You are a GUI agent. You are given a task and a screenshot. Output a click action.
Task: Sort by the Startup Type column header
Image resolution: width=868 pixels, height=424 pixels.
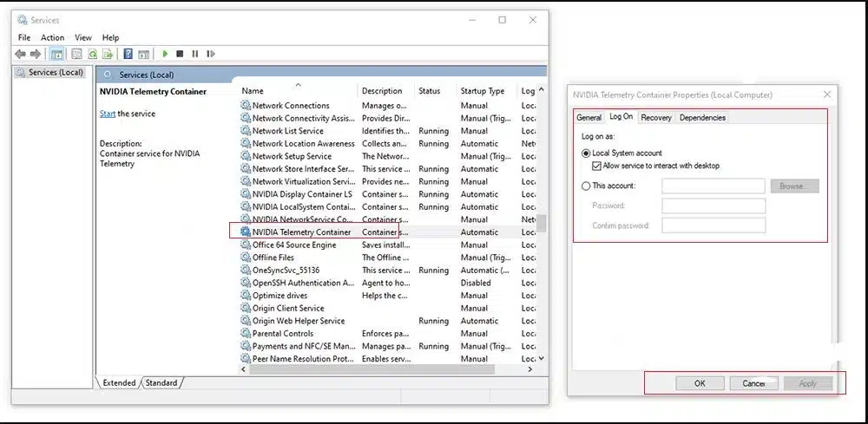click(x=488, y=91)
